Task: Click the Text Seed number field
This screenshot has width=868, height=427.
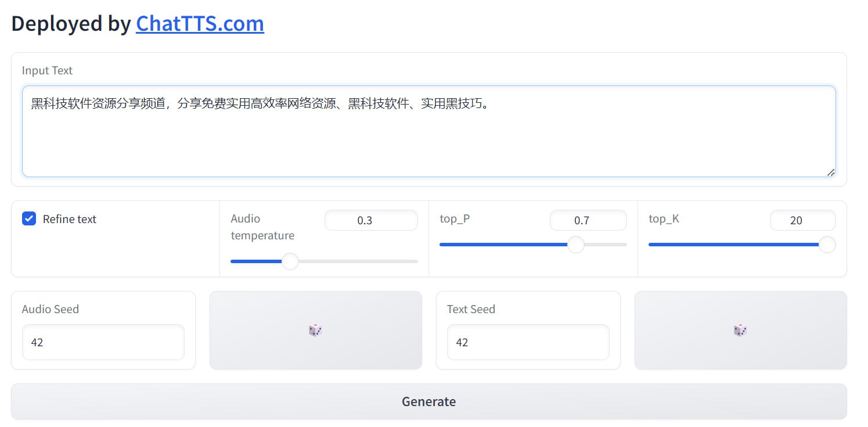Action: click(528, 342)
